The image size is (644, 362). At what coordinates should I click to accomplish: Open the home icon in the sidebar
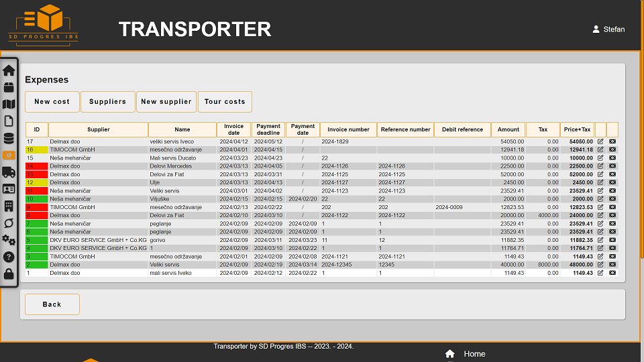(9, 70)
